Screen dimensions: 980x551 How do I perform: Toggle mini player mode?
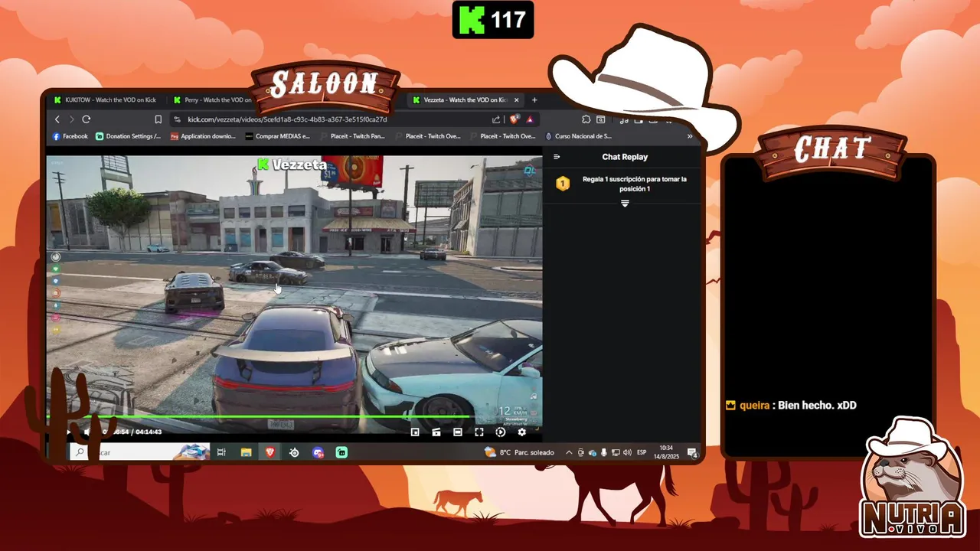(415, 432)
